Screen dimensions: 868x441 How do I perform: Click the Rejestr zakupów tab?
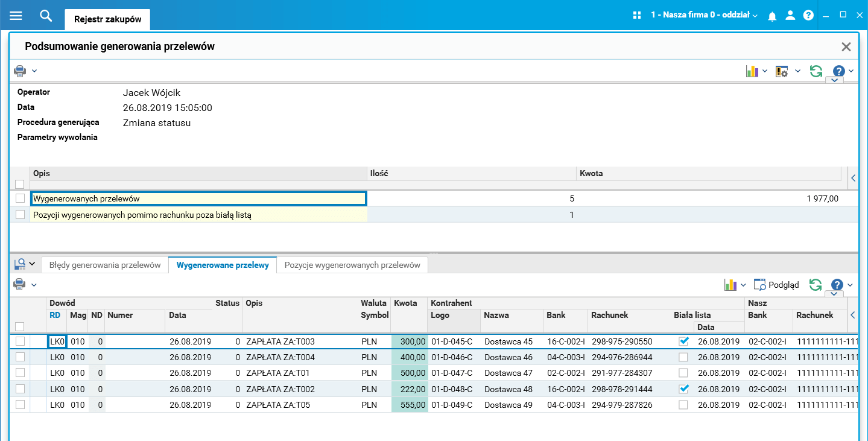tap(107, 19)
